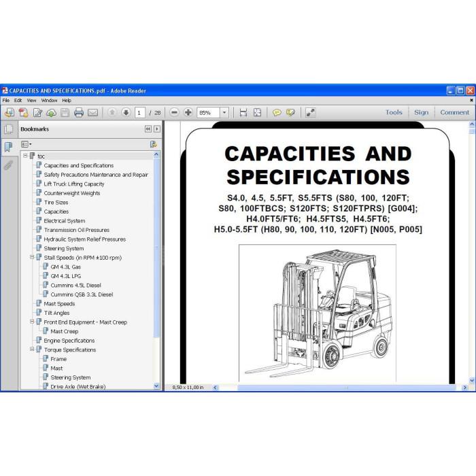Select Tilt Angles bookmark
Image resolution: width=476 pixels, height=476 pixels.
click(56, 313)
